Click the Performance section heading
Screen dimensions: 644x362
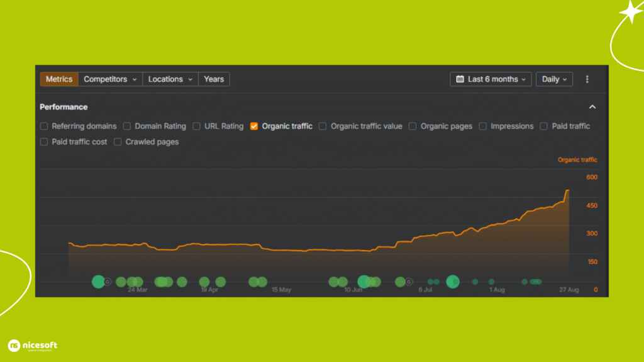coord(64,107)
